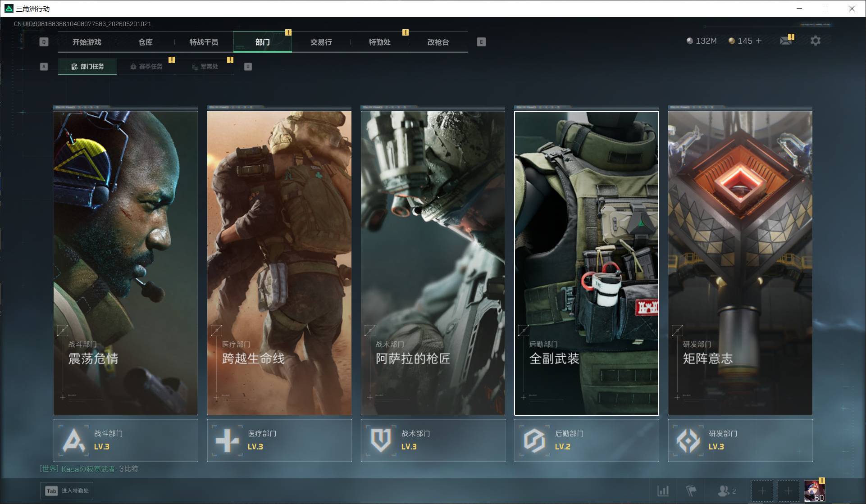Open the 震荡危情 combat department card

126,263
